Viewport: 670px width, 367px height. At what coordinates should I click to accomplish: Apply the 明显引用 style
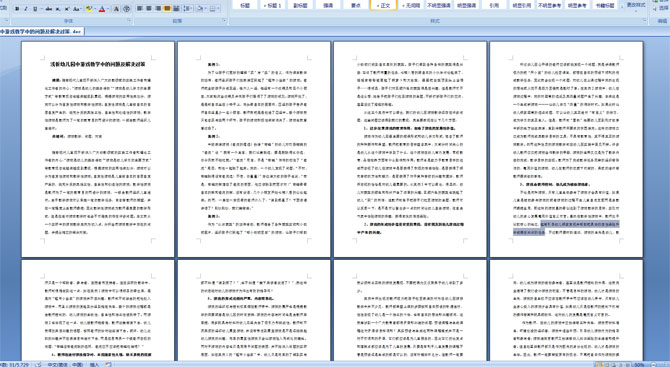coord(522,5)
